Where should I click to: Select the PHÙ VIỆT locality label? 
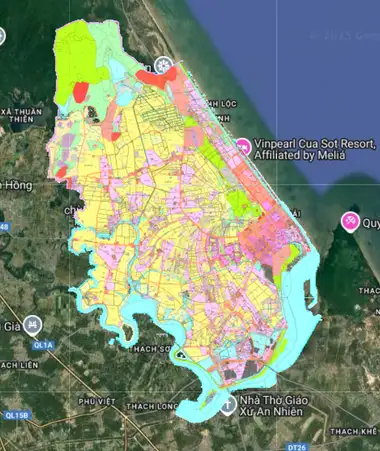97,402
